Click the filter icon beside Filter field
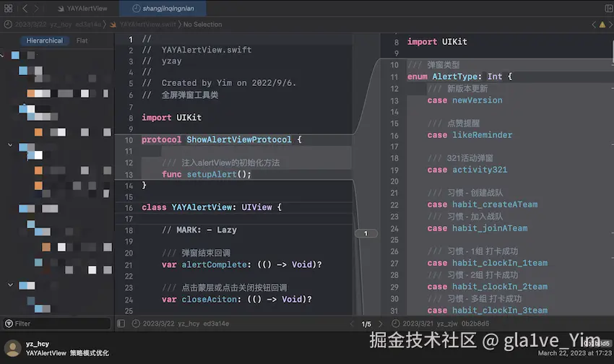 click(x=9, y=324)
